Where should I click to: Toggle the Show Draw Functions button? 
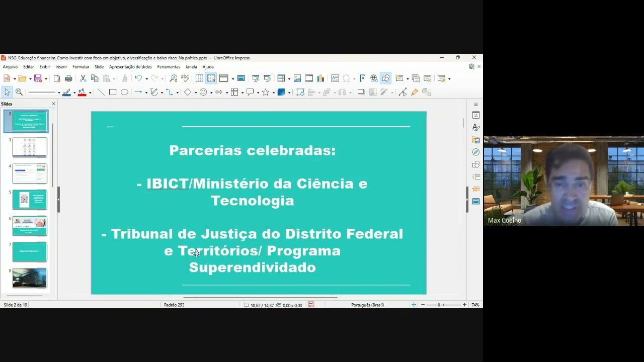coord(386,78)
